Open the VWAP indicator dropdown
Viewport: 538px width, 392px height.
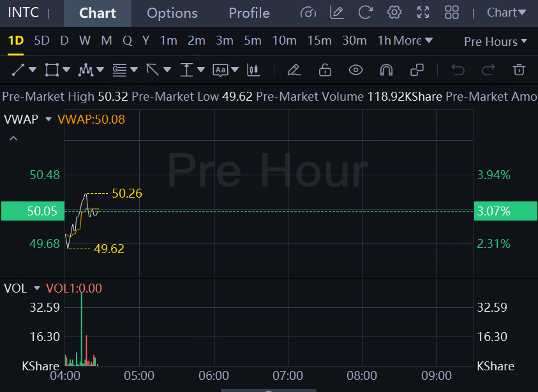click(48, 119)
